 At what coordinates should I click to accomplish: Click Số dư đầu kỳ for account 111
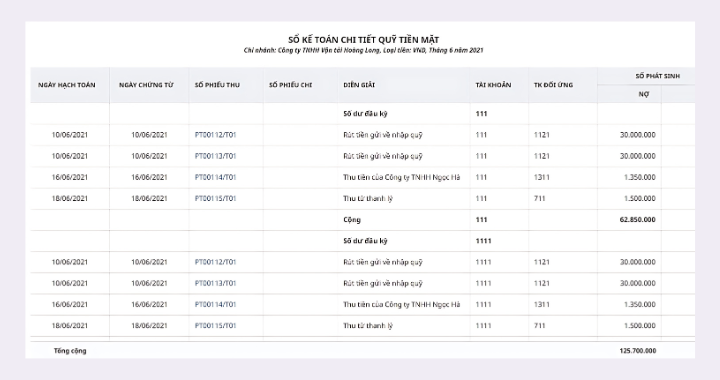coord(365,114)
